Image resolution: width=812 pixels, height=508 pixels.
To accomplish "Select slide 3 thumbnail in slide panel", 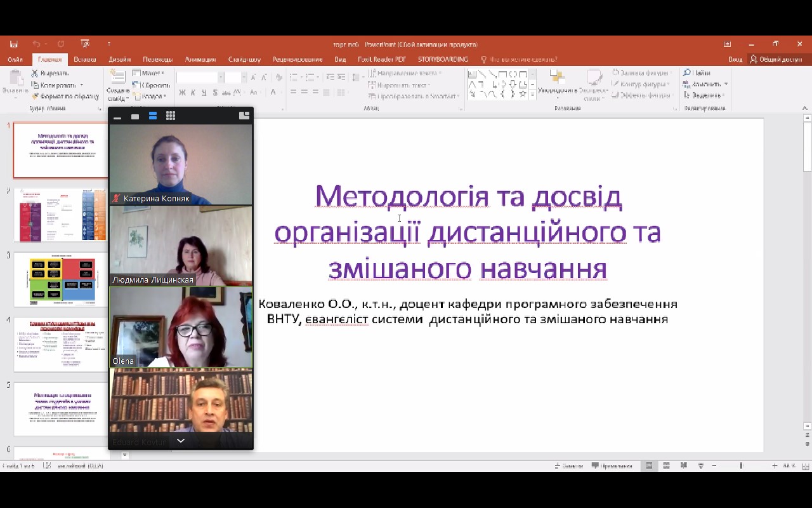I will (61, 279).
